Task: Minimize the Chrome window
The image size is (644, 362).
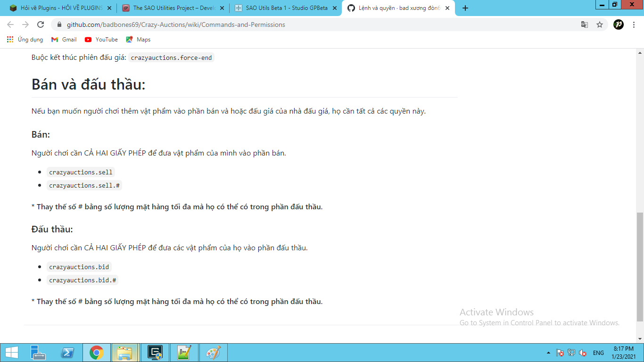Action: [x=602, y=4]
